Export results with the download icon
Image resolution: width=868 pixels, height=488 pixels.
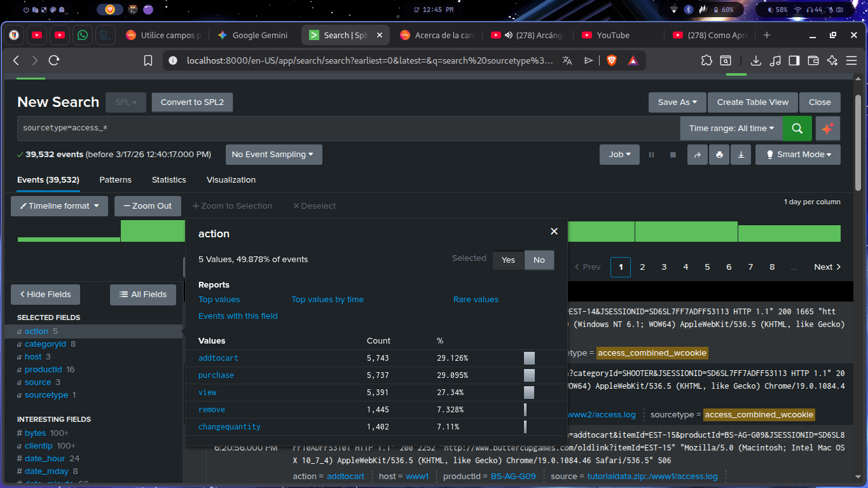[741, 155]
